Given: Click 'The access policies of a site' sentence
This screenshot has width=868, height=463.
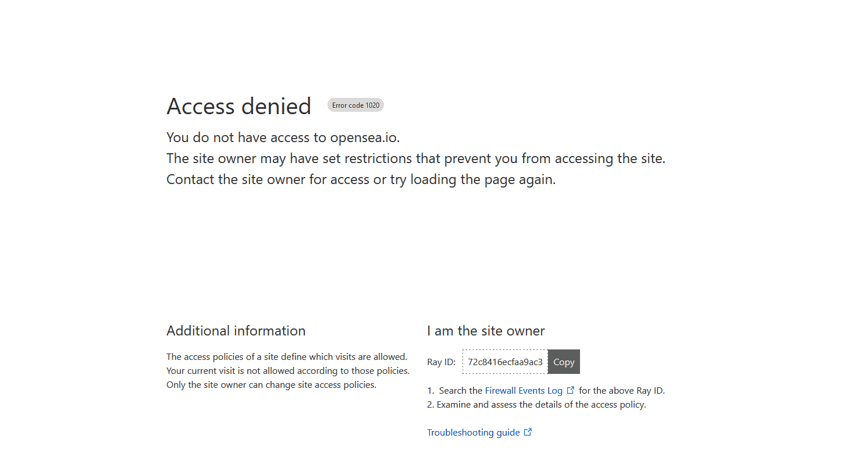Looking at the screenshot, I should tap(286, 357).
